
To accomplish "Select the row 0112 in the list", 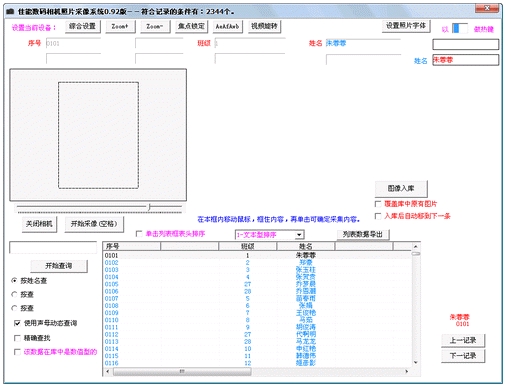I will point(257,334).
